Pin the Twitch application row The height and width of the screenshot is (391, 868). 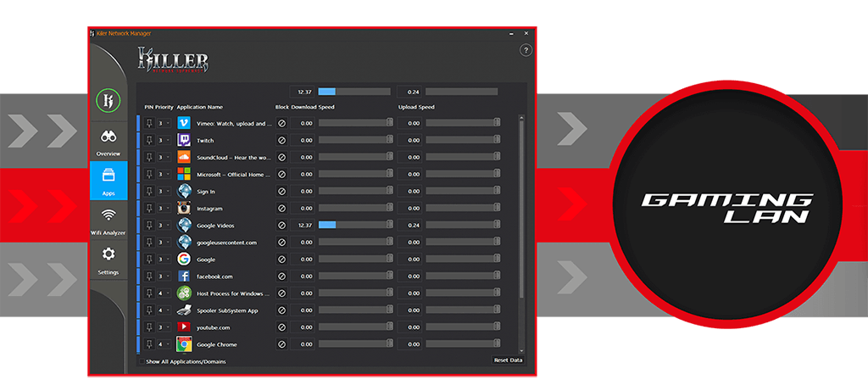[149, 140]
